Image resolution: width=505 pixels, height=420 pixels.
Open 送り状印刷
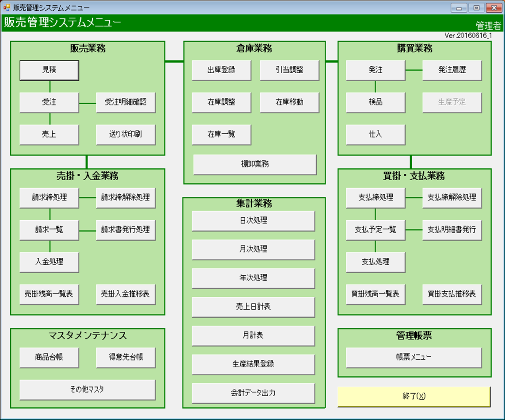(x=126, y=134)
